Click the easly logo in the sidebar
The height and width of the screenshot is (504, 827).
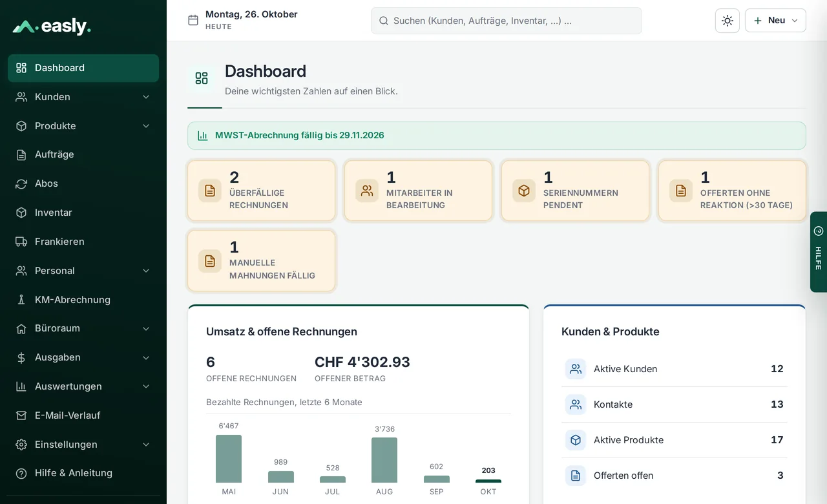point(52,26)
